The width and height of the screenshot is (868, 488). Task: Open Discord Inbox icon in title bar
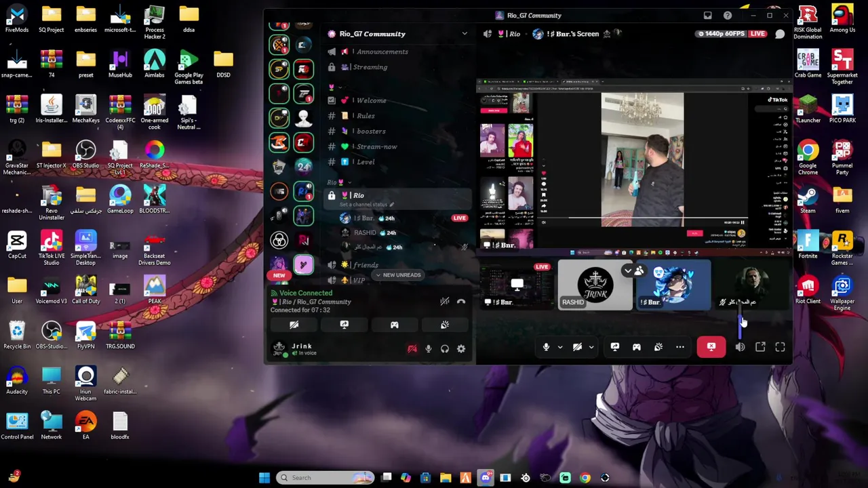pyautogui.click(x=707, y=16)
